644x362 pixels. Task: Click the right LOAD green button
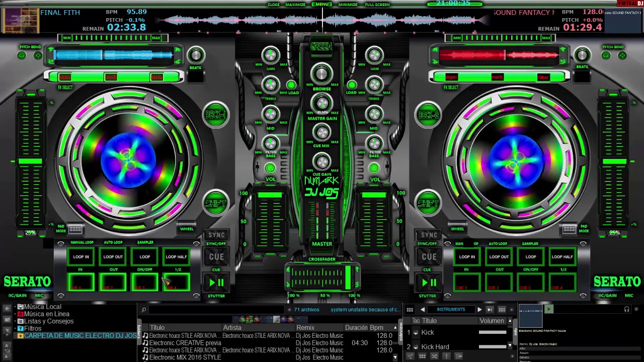coord(352,85)
